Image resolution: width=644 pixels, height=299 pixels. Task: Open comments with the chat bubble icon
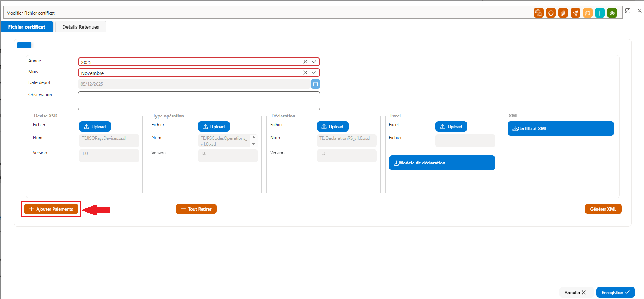tap(588, 13)
